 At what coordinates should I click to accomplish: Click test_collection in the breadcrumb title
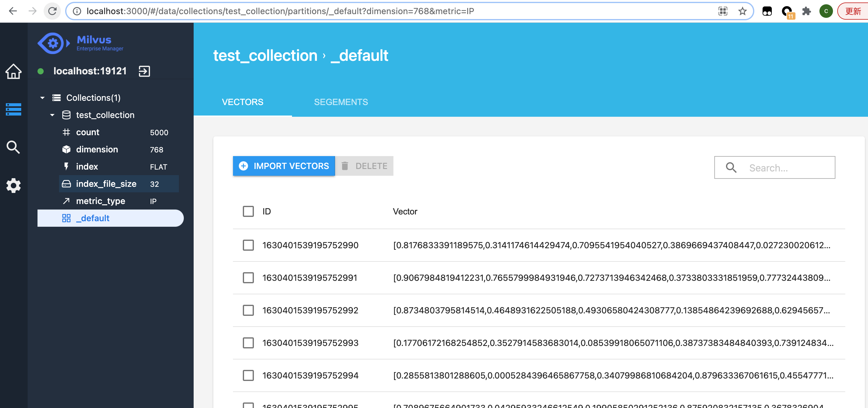pyautogui.click(x=265, y=55)
